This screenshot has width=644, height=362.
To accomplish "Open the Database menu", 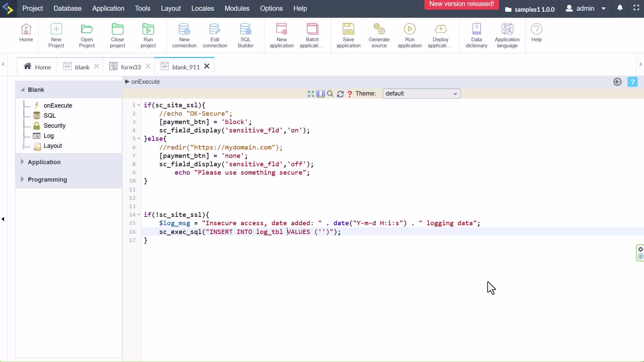I will (x=67, y=8).
